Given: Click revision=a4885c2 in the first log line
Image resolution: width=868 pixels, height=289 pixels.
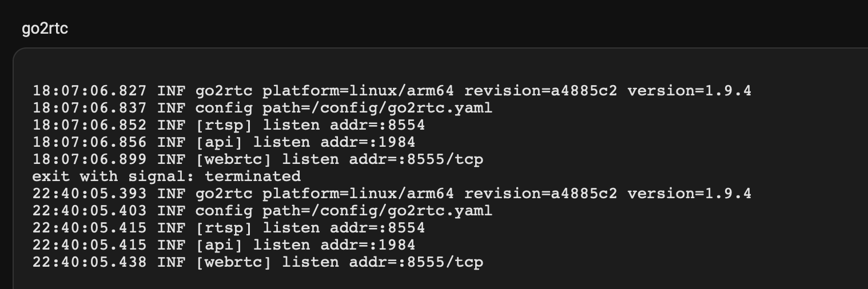Looking at the screenshot, I should (x=541, y=90).
